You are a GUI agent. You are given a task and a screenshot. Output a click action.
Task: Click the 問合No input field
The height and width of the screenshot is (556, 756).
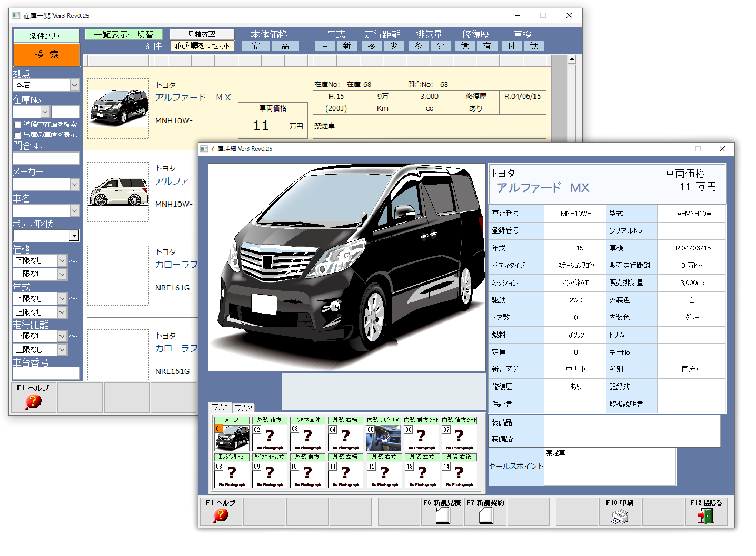(x=46, y=158)
